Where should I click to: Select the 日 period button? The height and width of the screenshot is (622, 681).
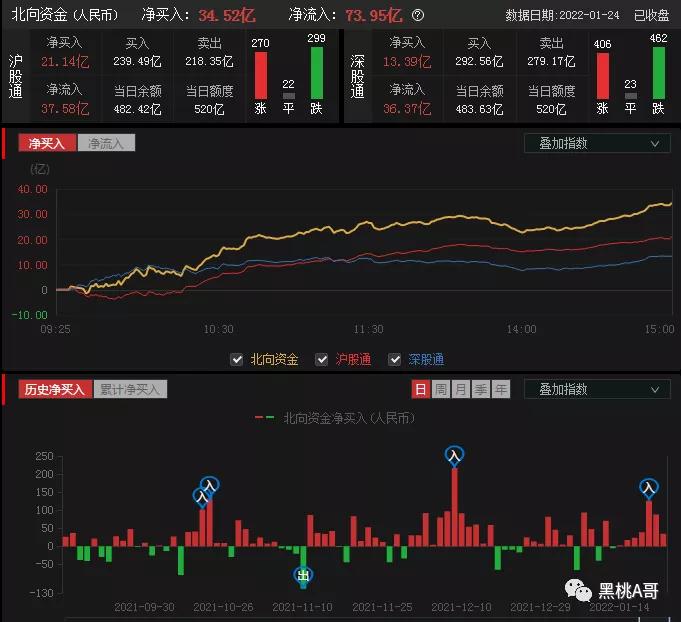[x=420, y=389]
